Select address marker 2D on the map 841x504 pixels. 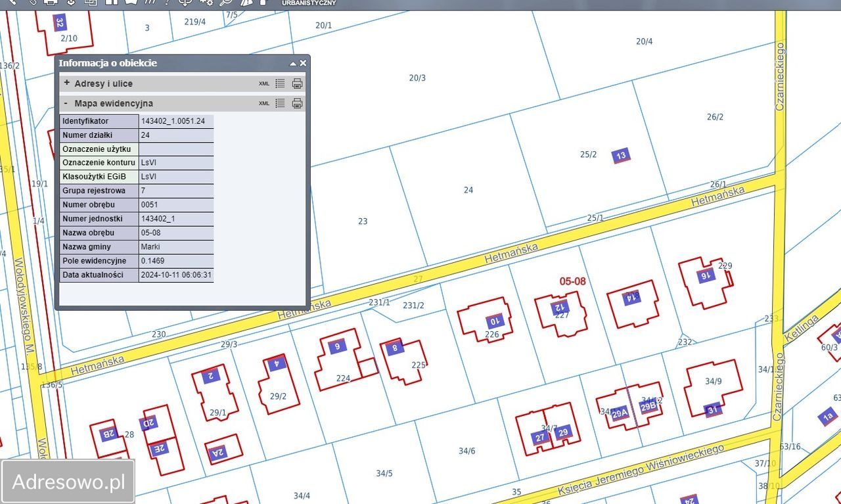(x=148, y=423)
